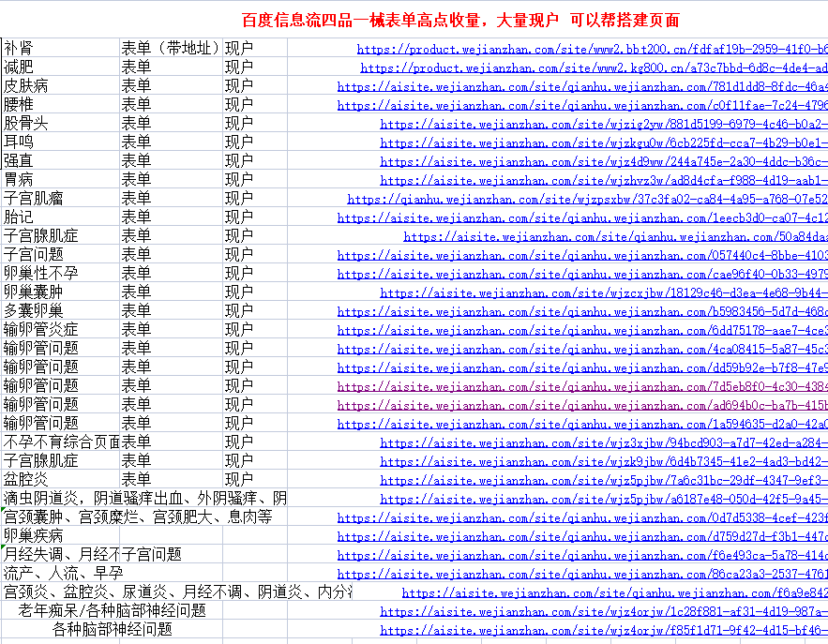The width and height of the screenshot is (828, 644).
Task: Select the 表单（带地址）cell
Action: pyautogui.click(x=170, y=48)
